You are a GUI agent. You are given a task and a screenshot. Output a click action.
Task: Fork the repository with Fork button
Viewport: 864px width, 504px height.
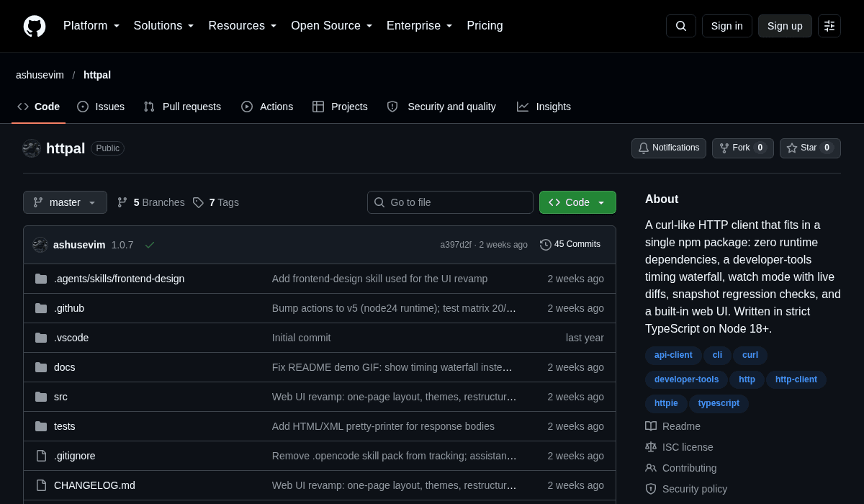(743, 148)
